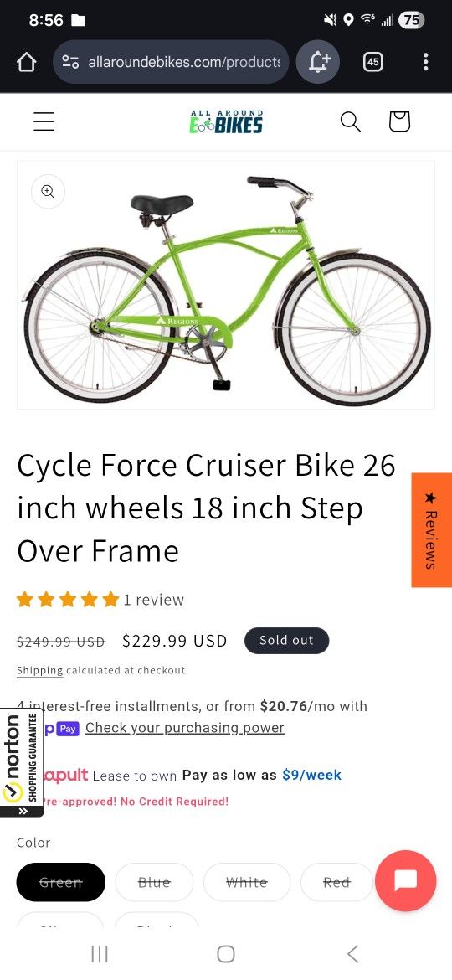Click Check your purchasing power link
Screen dimensions: 452x980
(185, 728)
